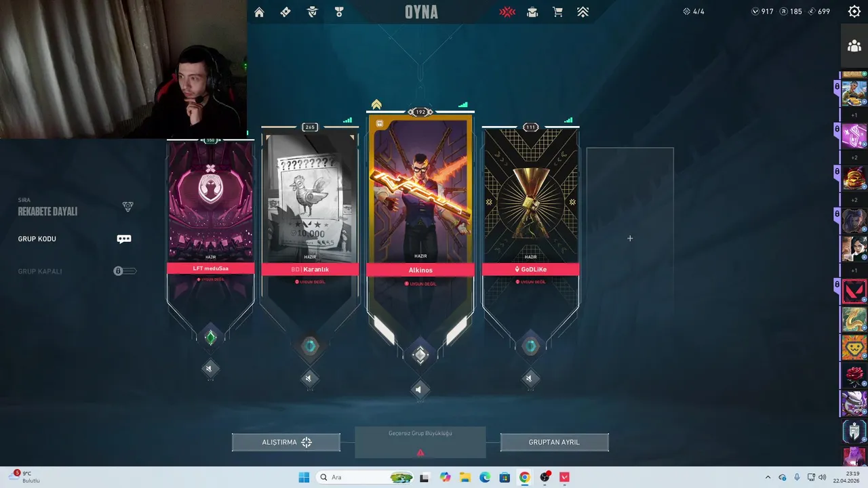Click the Geçersiz Grup Büyüklüğü start button
This screenshot has width=868, height=488.
point(420,442)
